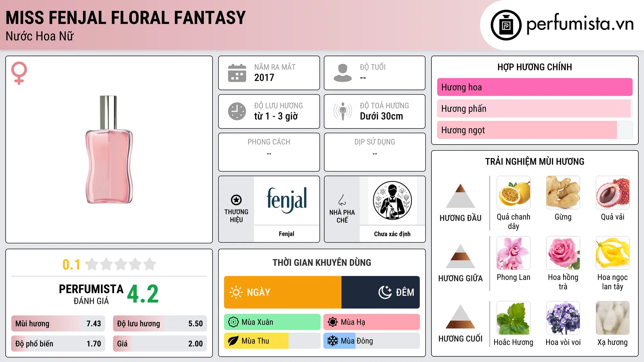The height and width of the screenshot is (362, 644).
Task: Click the Fenjal brand name label
Action: [286, 234]
